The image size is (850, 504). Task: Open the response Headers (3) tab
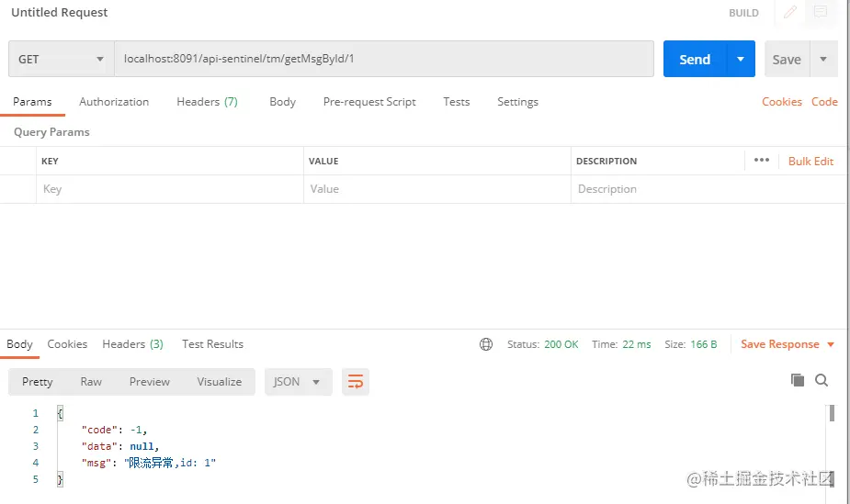coord(133,344)
